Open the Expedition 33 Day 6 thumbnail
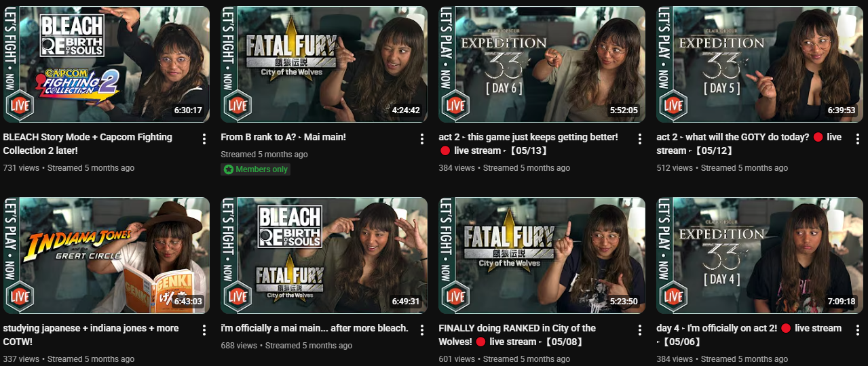Image resolution: width=868 pixels, height=366 pixels. pyautogui.click(x=542, y=64)
